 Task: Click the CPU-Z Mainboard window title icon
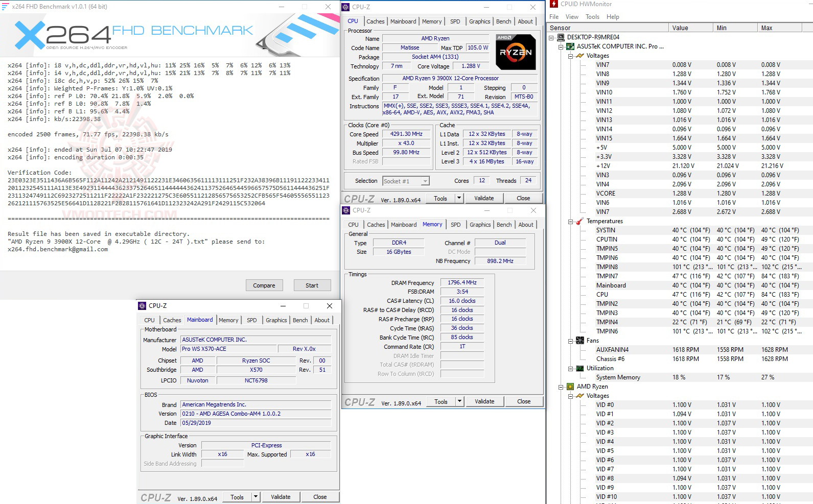143,306
